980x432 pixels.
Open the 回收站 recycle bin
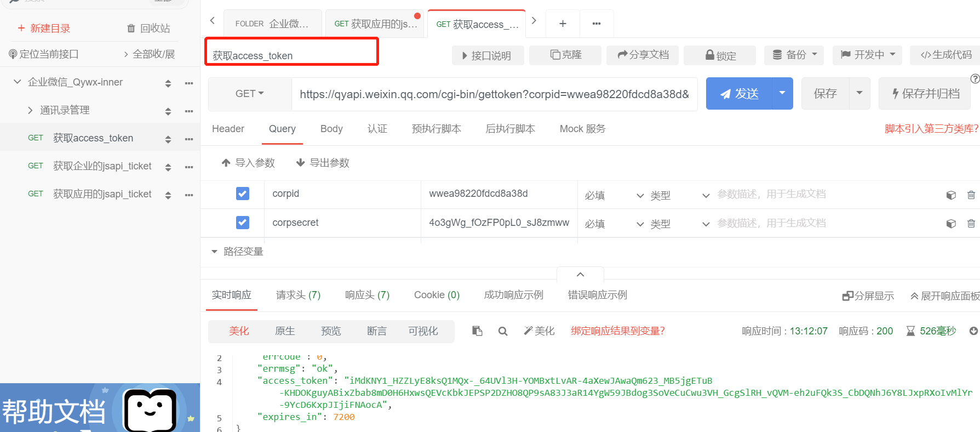(x=148, y=28)
